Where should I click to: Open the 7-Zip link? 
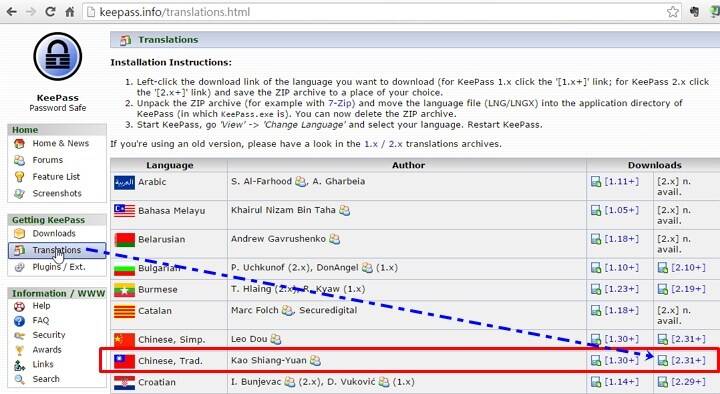tap(340, 103)
